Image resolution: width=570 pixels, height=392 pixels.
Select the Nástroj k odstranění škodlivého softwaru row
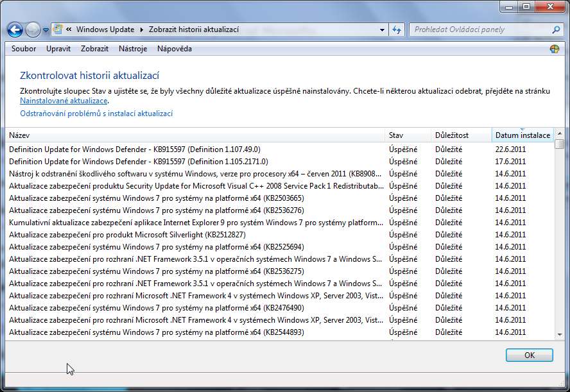click(280, 174)
